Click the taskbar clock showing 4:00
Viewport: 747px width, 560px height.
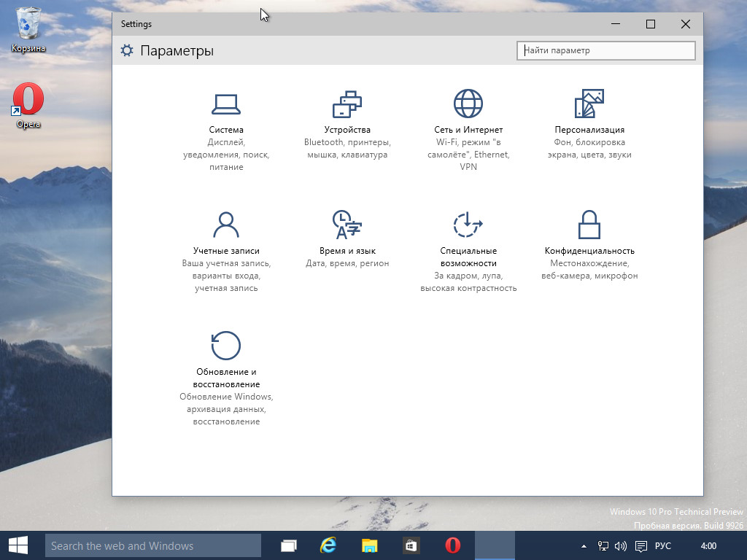pyautogui.click(x=708, y=546)
